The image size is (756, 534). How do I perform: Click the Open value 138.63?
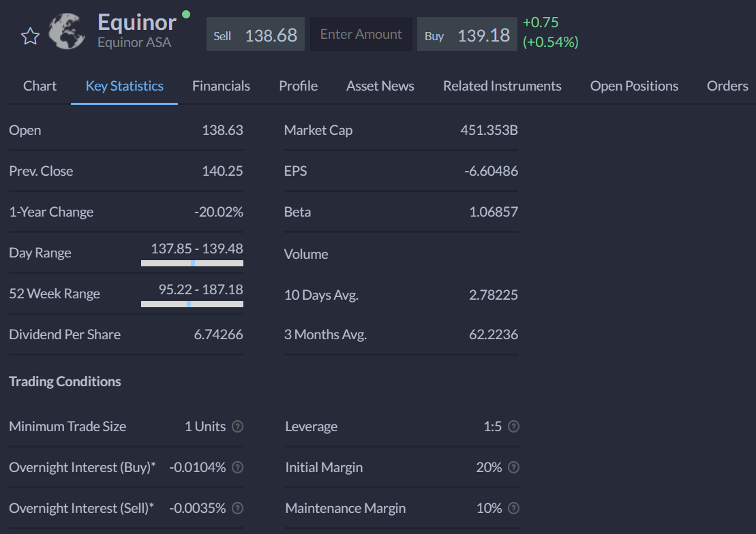pyautogui.click(x=222, y=130)
